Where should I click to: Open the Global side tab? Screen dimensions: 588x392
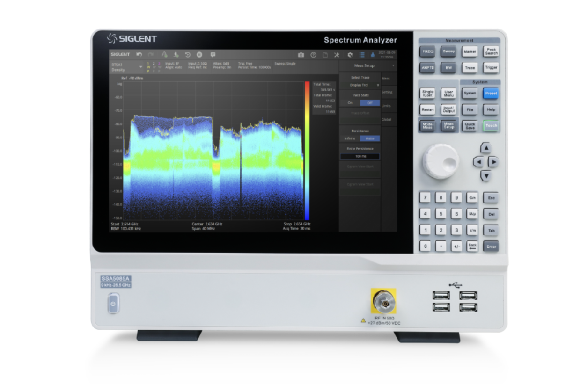387,119
